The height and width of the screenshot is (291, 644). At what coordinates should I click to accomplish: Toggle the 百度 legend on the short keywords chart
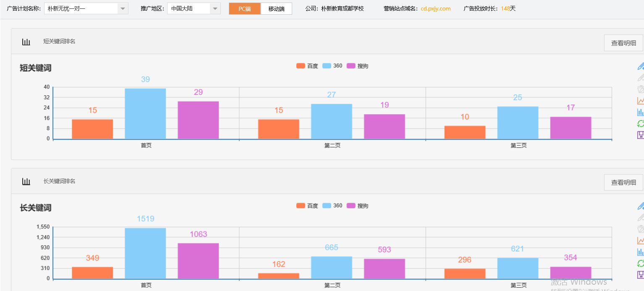[306, 66]
